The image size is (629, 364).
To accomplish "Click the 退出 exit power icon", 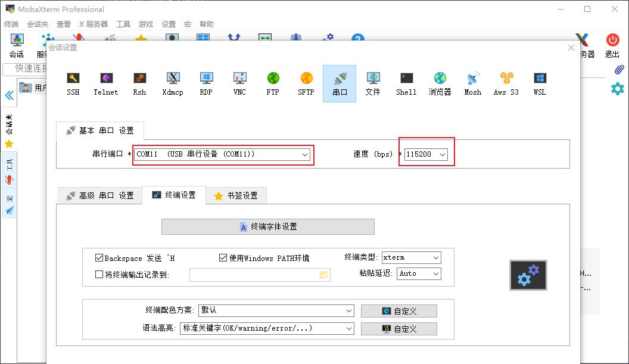I will click(612, 46).
